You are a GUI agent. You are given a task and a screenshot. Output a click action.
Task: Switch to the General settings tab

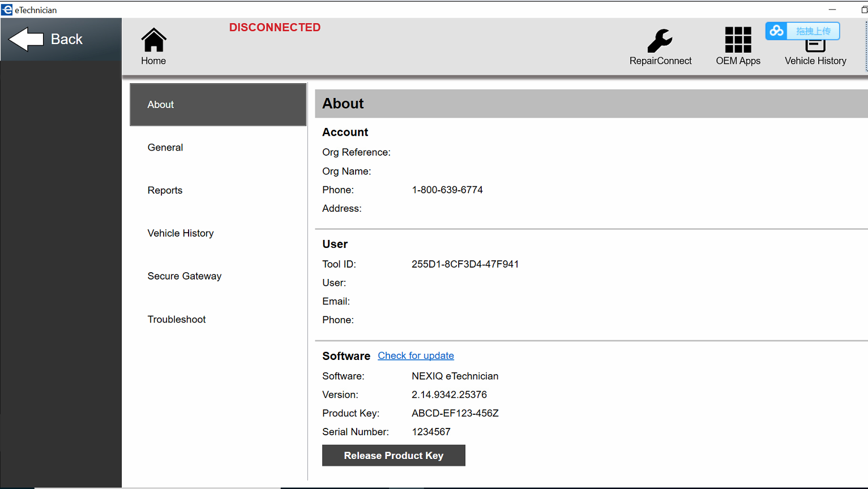click(x=165, y=148)
